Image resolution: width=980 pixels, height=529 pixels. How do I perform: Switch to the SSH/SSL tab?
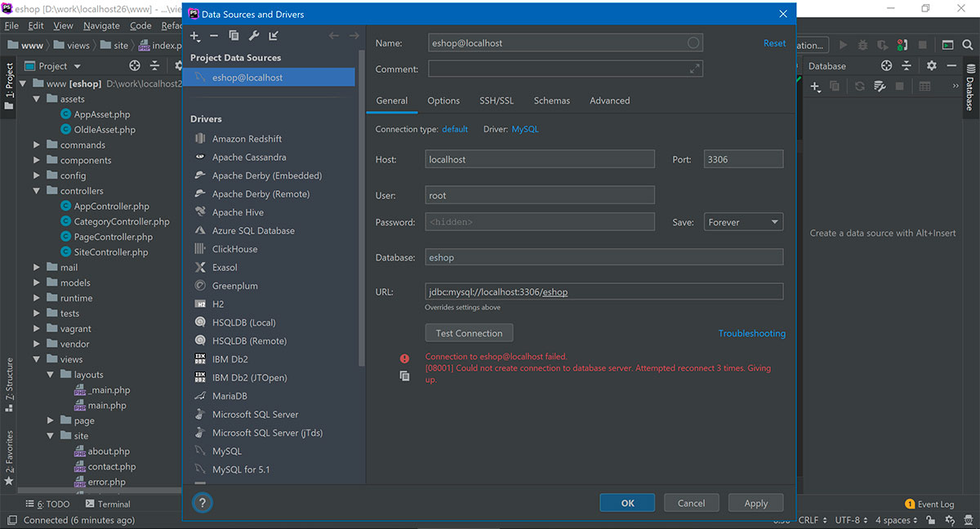[497, 100]
